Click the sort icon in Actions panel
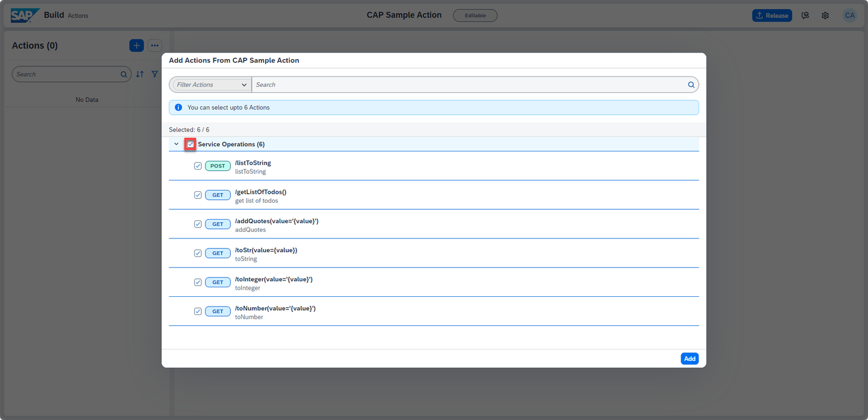Image resolution: width=868 pixels, height=420 pixels. [x=140, y=74]
